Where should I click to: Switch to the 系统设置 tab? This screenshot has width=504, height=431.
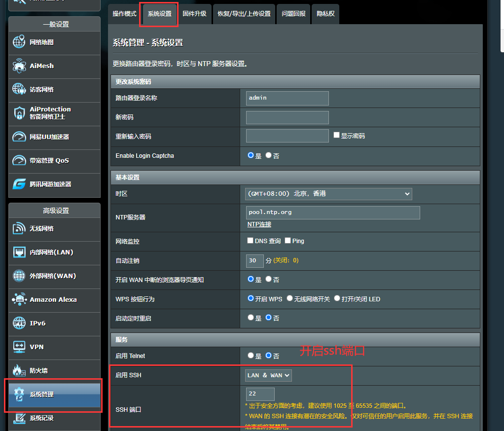click(x=160, y=14)
